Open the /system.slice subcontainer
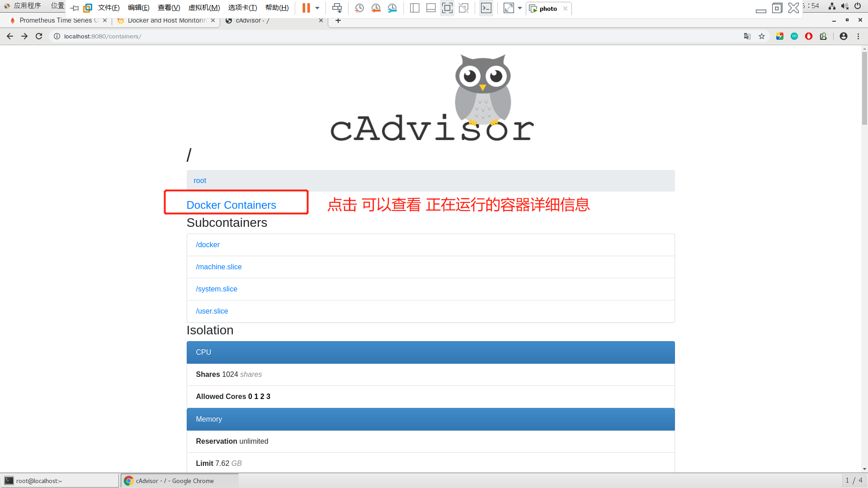Screen dimensions: 868x488 (216, 289)
